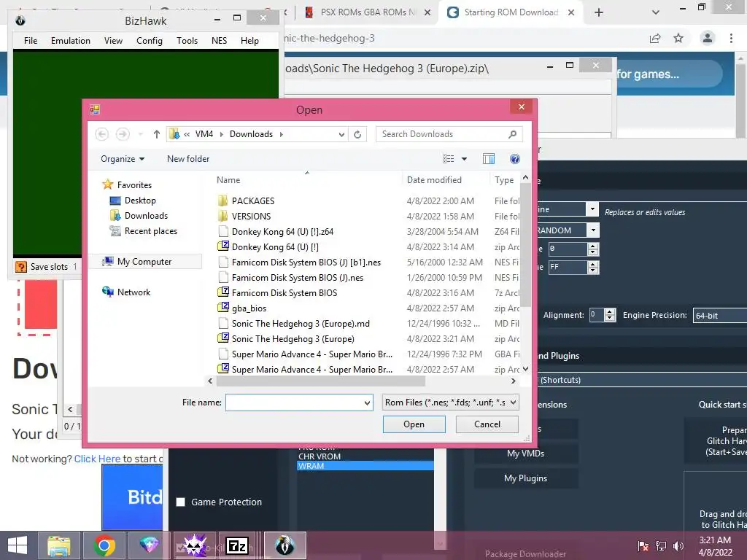The image size is (747, 560).
Task: Click the My VMDs button
Action: click(x=525, y=454)
